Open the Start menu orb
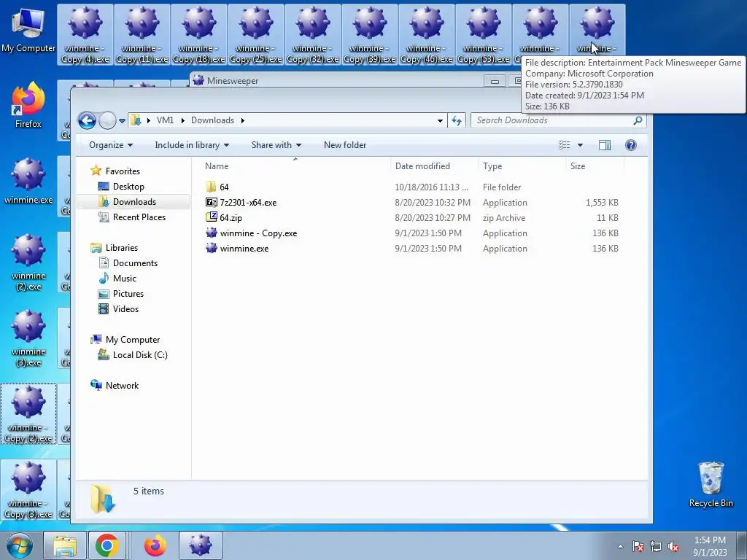The image size is (747, 560). pos(20,545)
